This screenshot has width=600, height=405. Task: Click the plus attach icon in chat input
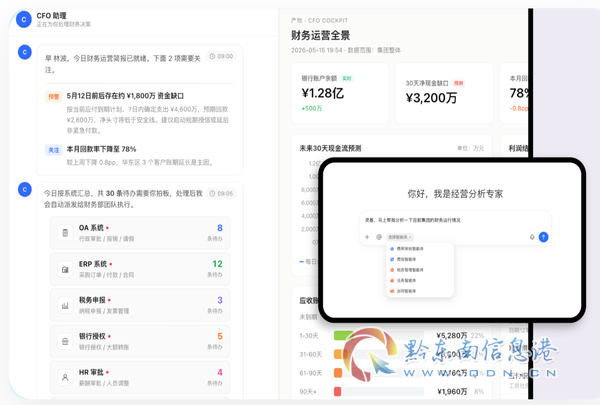(367, 237)
